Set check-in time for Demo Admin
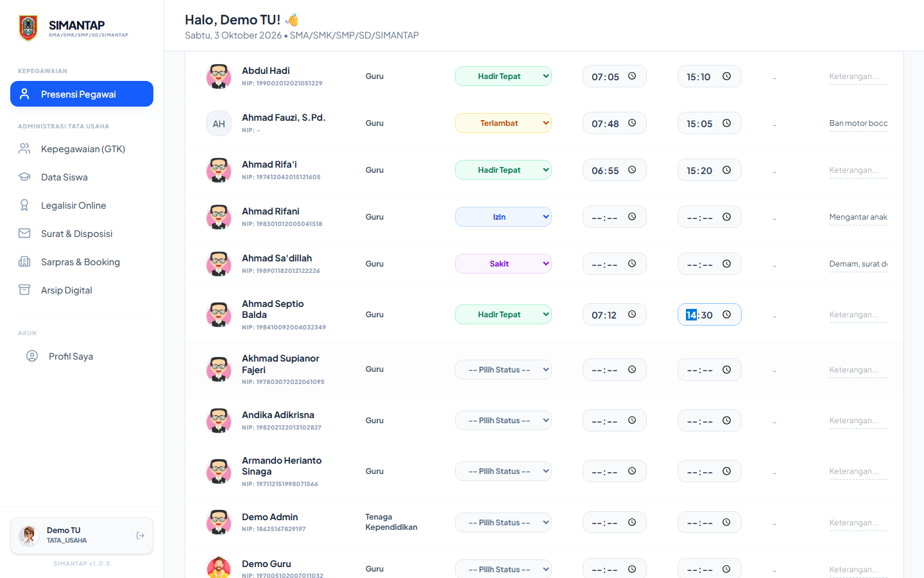 [x=614, y=522]
